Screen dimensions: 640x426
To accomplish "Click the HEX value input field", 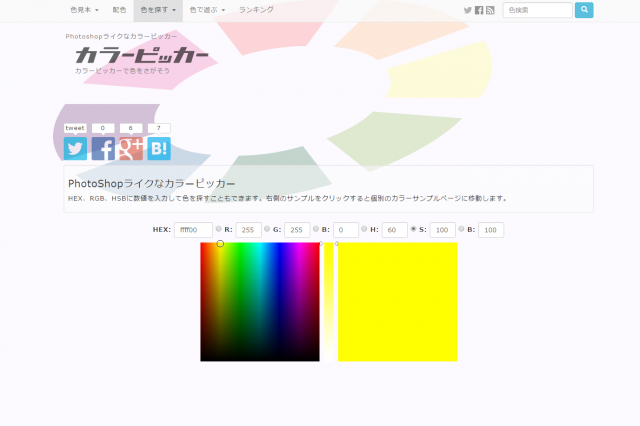I will pyautogui.click(x=193, y=230).
